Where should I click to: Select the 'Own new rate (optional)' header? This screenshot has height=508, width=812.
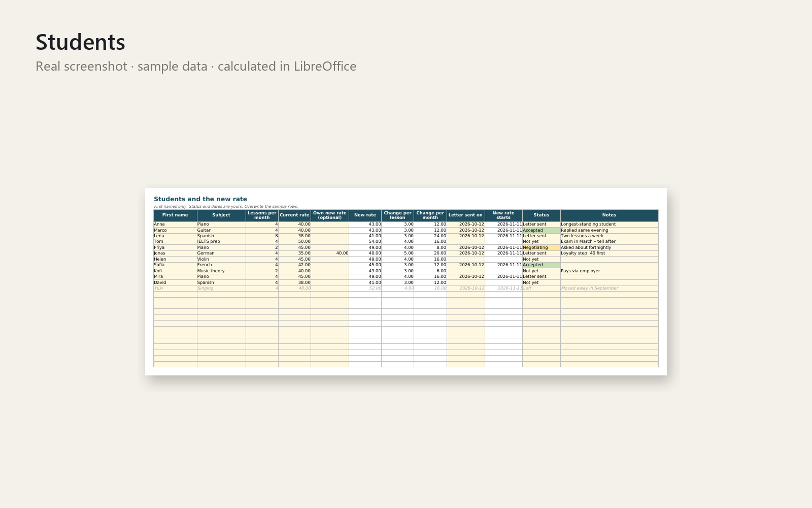coord(330,215)
